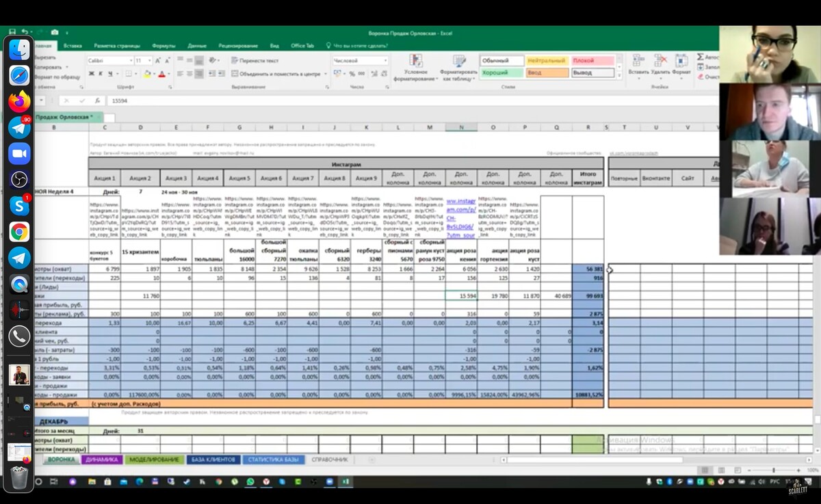Viewport: 821px width, 504px height.
Task: Open number format Числовой dropdown
Action: point(385,61)
